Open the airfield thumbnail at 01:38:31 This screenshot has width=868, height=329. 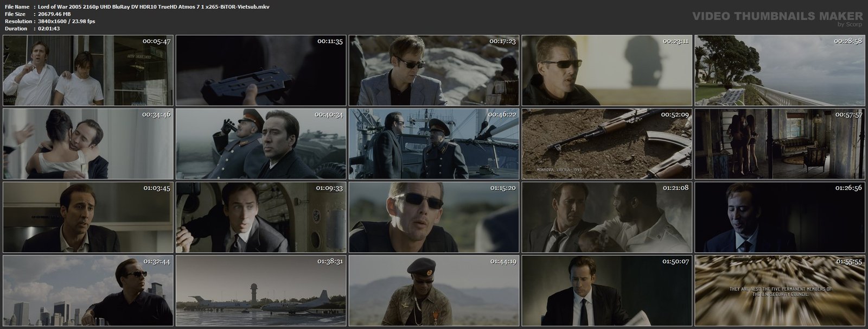pos(261,290)
